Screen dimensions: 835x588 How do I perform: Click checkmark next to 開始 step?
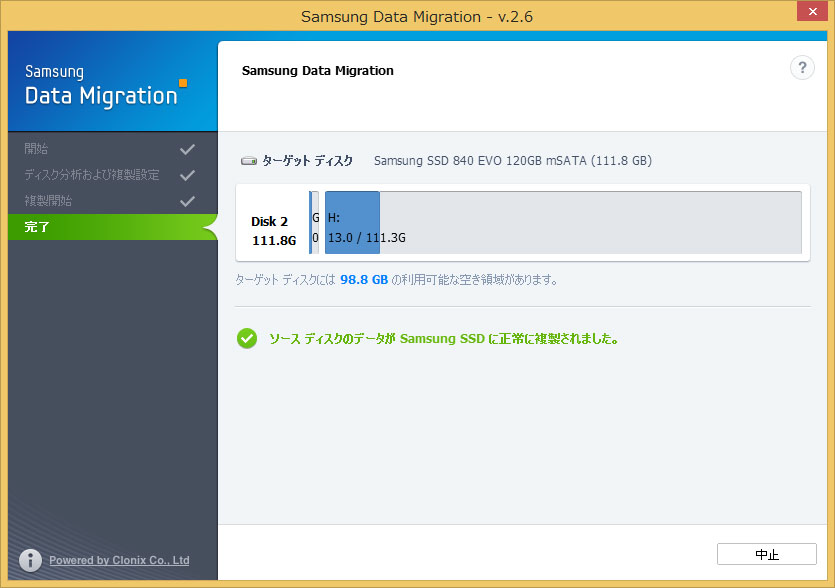187,149
